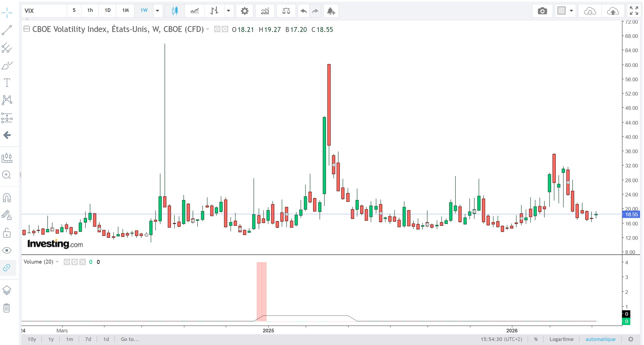Image resolution: width=644 pixels, height=345 pixels.
Task: Open timezone menu showing UTC+2
Action: pos(501,339)
